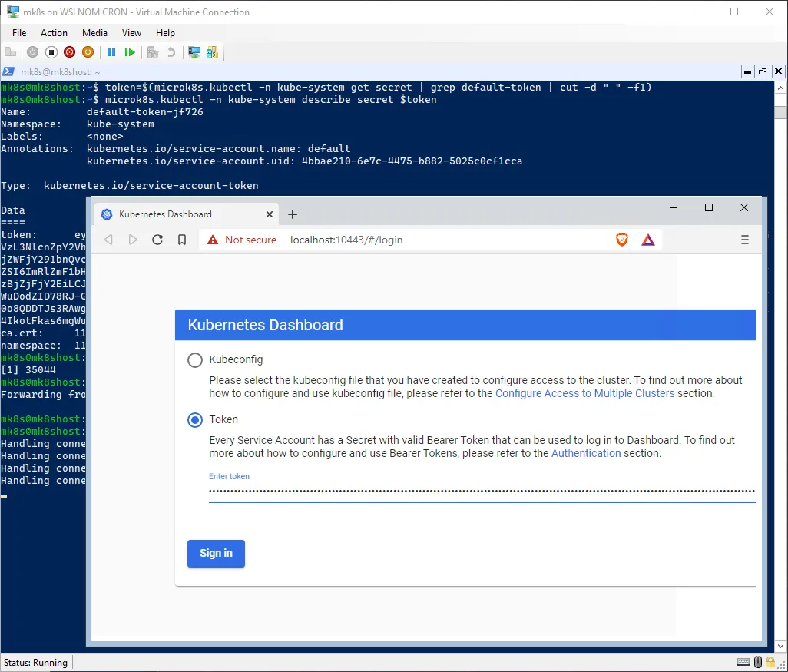Open Configure Access to Multiple Clusters link
Screen dimensions: 788x672
pyautogui.click(x=584, y=393)
